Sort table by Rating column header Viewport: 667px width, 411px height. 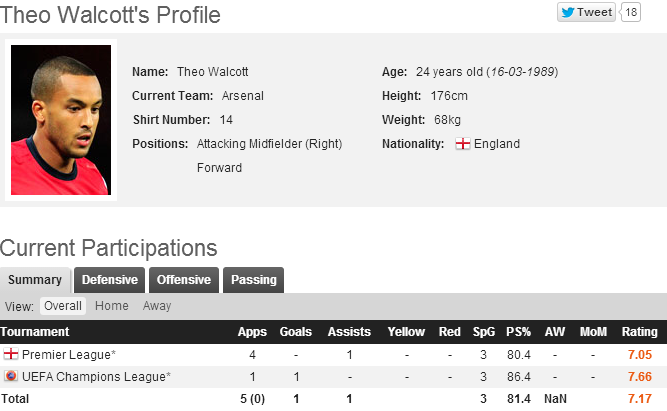point(640,332)
